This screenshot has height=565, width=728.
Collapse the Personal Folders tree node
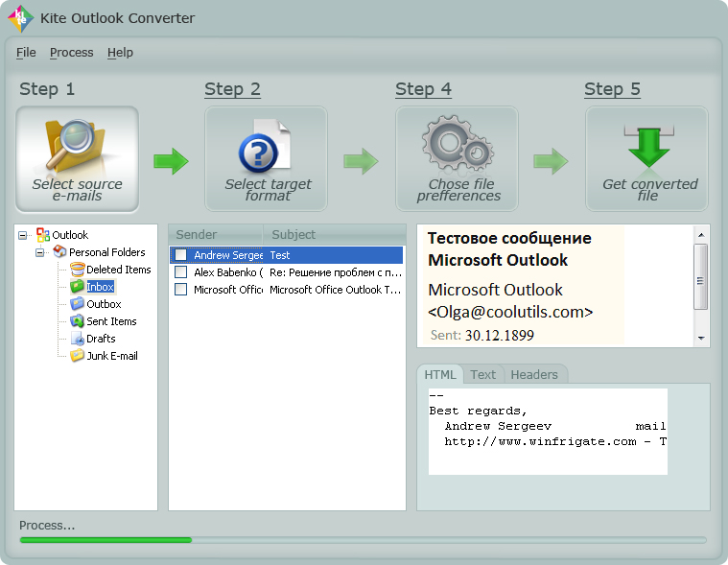[41, 252]
